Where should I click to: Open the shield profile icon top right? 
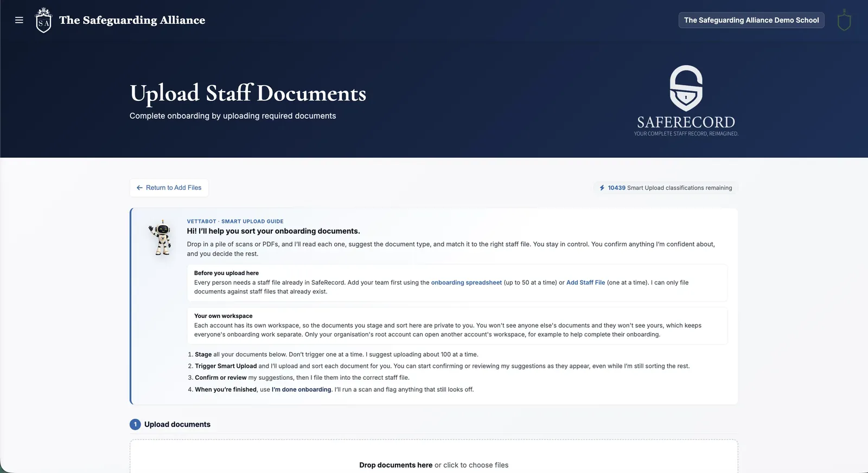(x=844, y=21)
